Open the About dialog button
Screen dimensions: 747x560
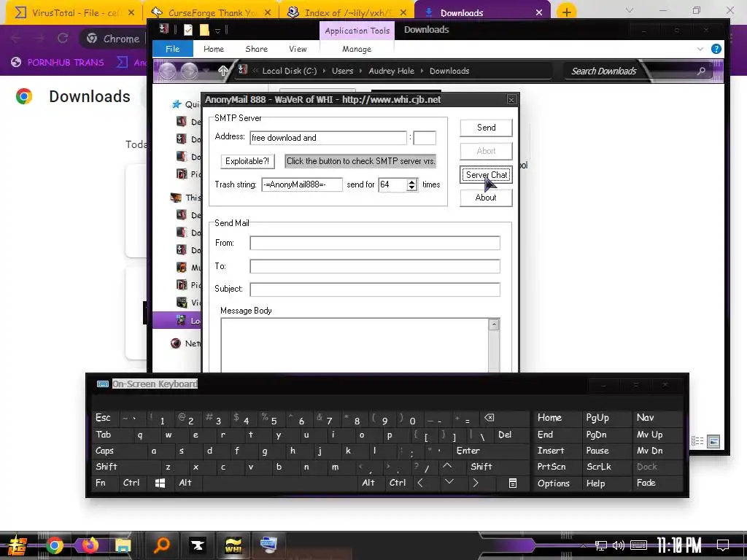[x=486, y=198]
